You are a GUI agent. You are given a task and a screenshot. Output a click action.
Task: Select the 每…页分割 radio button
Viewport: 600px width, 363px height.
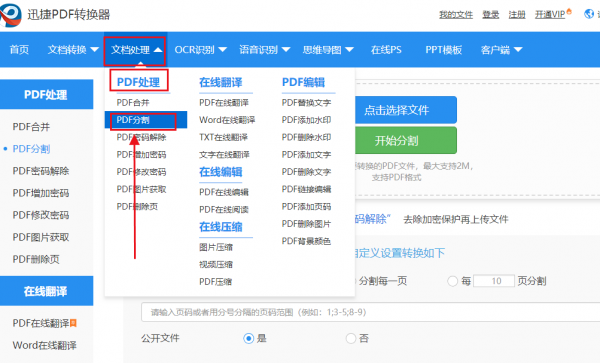(x=453, y=281)
